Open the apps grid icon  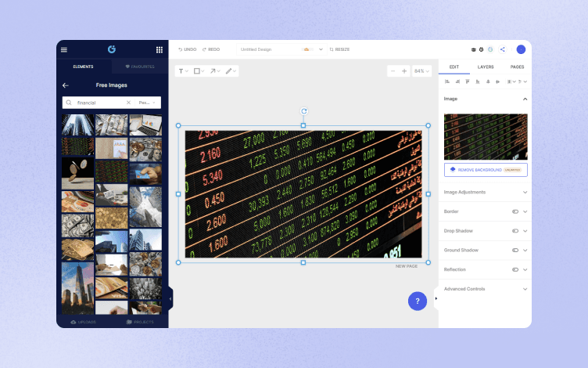(x=160, y=49)
